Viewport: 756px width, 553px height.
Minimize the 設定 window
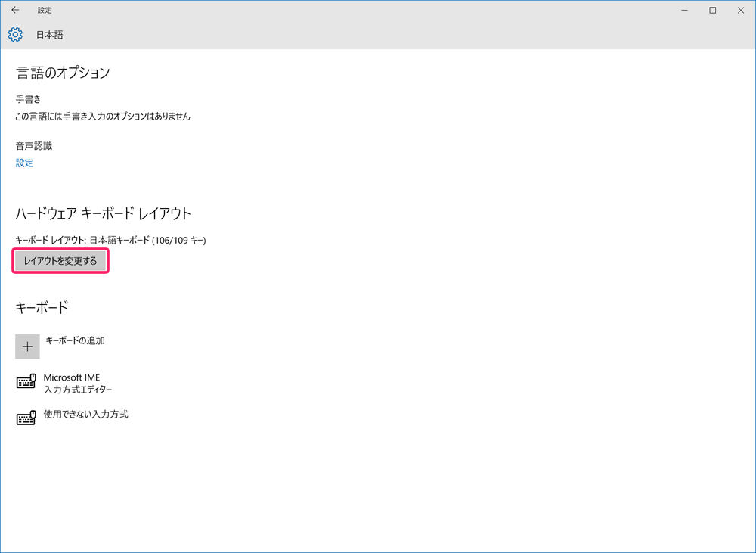[685, 10]
